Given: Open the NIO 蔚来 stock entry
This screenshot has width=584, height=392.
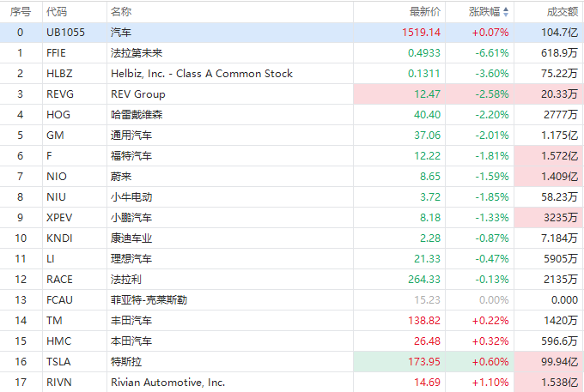Looking at the screenshot, I should [120, 176].
